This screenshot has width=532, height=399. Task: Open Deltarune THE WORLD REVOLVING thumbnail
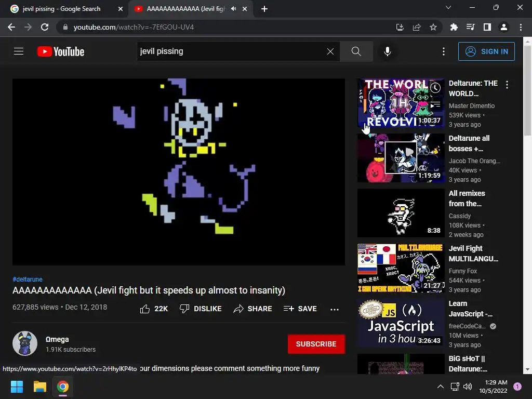click(x=401, y=103)
